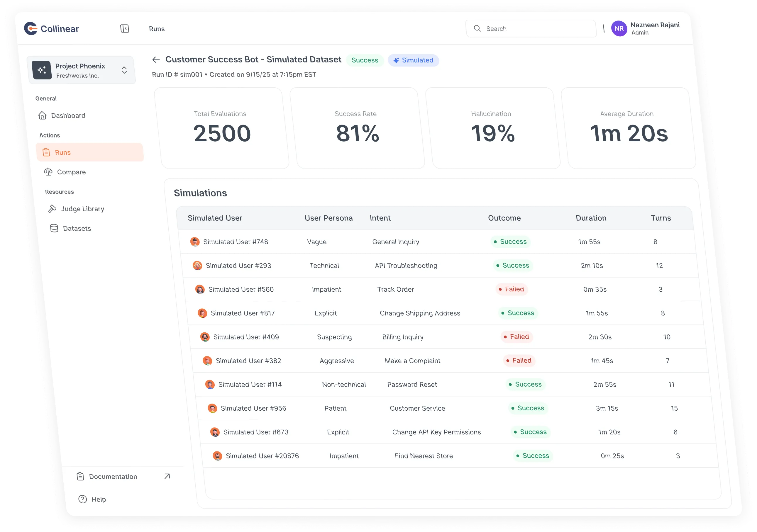Click the Outcome column header

click(504, 218)
